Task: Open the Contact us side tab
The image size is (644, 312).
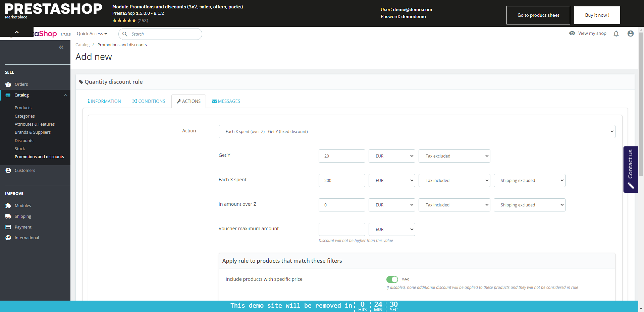Action: pos(631,170)
